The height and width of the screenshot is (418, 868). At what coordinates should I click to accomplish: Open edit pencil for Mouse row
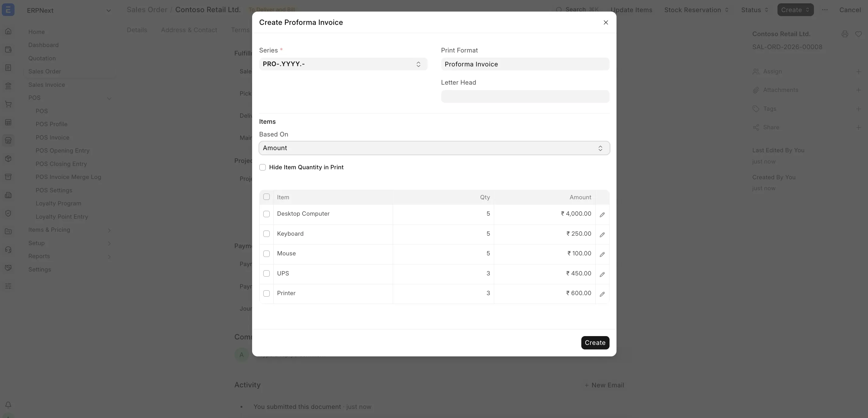[602, 255]
